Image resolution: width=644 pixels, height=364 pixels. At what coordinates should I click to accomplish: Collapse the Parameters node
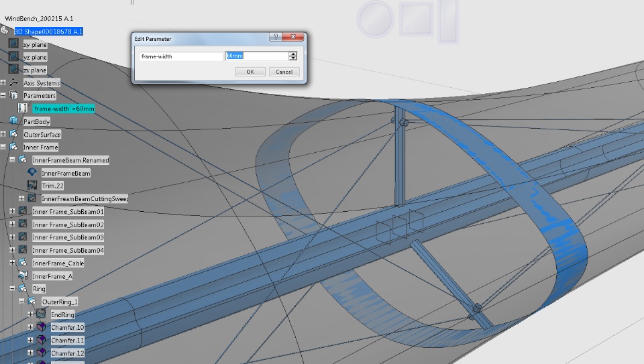click(x=3, y=95)
